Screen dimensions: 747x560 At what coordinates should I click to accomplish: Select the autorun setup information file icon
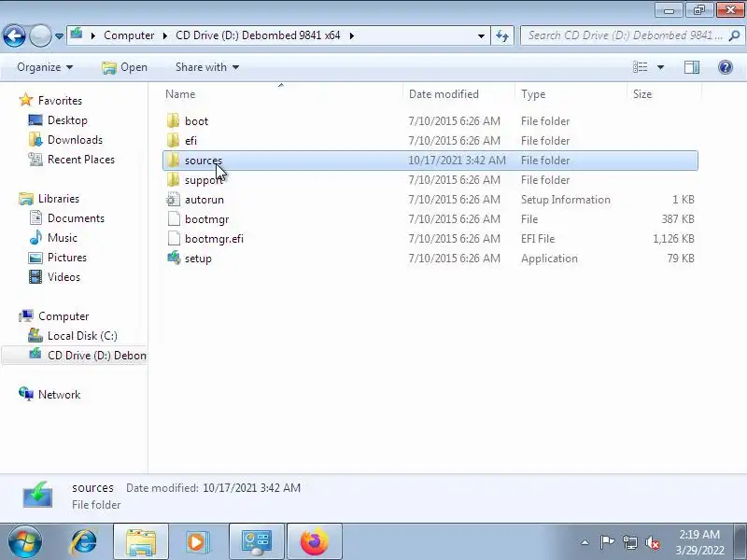click(x=174, y=199)
